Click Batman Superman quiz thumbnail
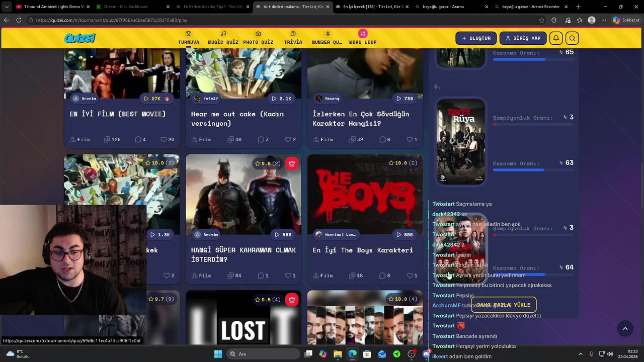Screen dimensions: 644x362 pos(244,194)
